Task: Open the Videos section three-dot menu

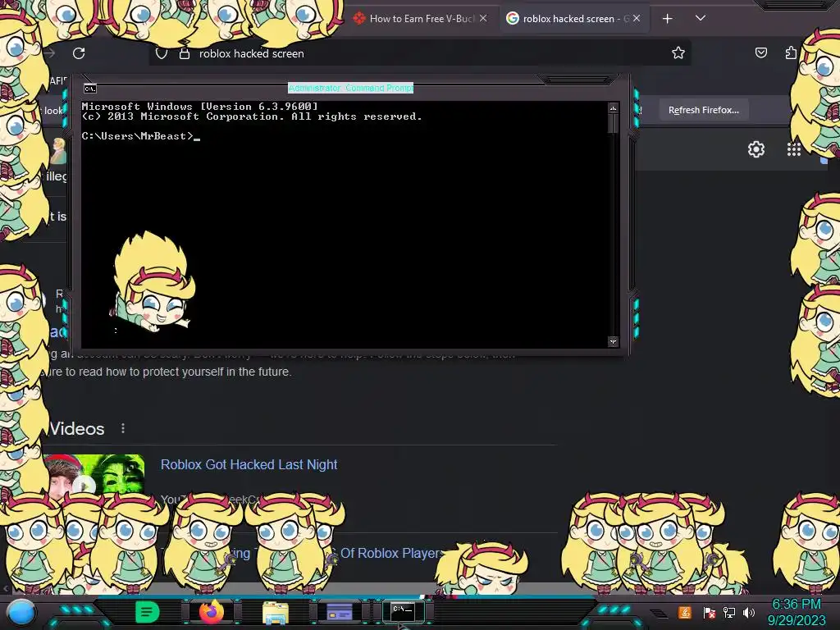Action: [x=123, y=428]
